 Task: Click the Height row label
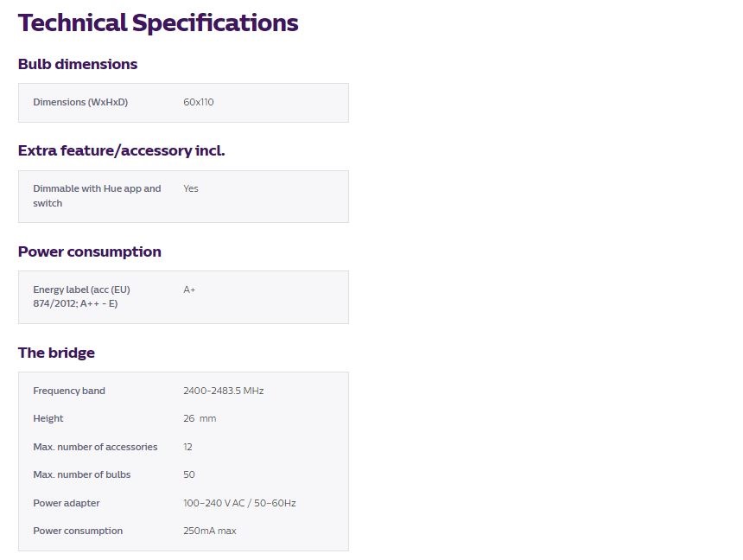[x=48, y=418]
